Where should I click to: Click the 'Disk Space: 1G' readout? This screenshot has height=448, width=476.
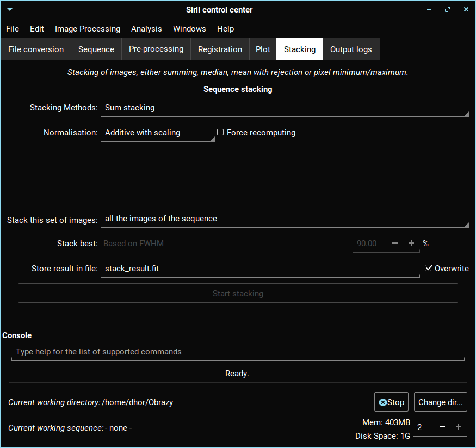[383, 436]
